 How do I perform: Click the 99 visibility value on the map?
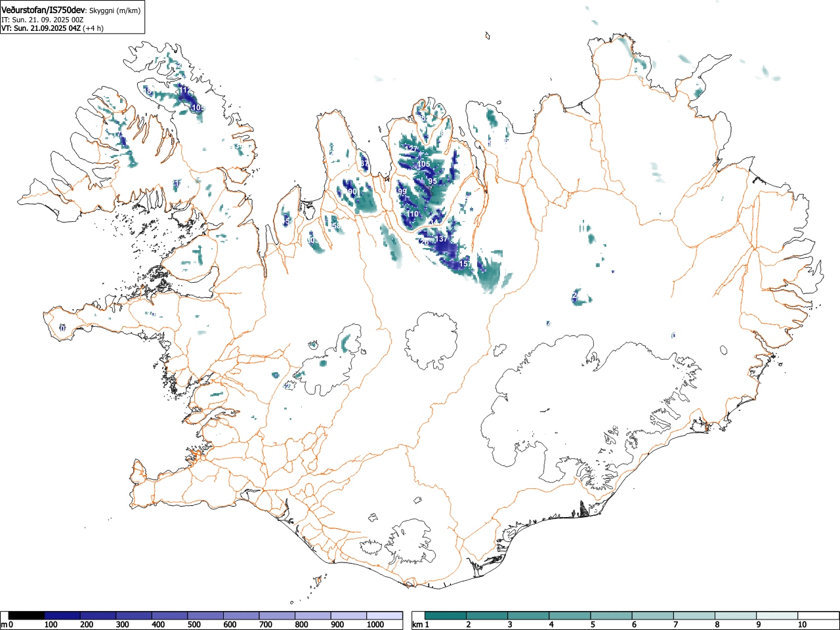(x=403, y=192)
